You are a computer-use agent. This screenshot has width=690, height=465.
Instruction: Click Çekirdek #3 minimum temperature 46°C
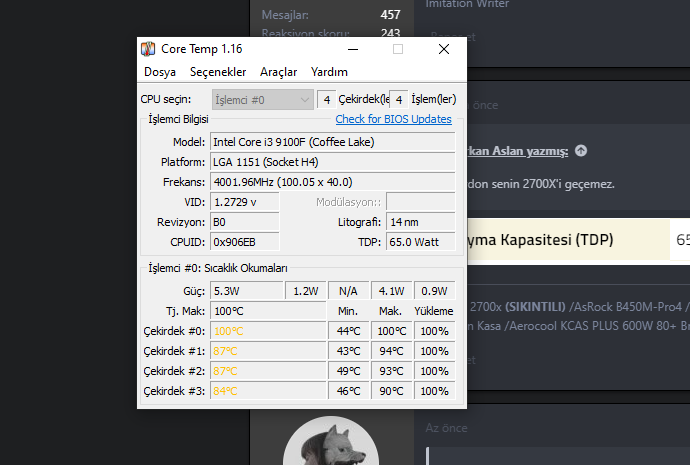348,391
